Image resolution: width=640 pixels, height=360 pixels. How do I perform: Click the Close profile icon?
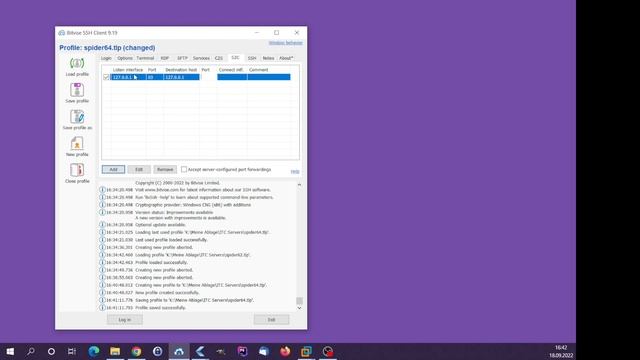77,170
